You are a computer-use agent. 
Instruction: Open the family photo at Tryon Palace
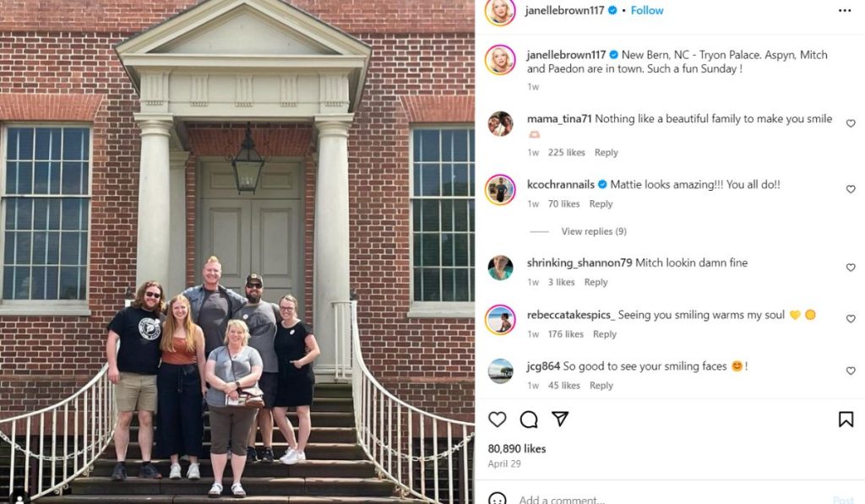pyautogui.click(x=237, y=252)
